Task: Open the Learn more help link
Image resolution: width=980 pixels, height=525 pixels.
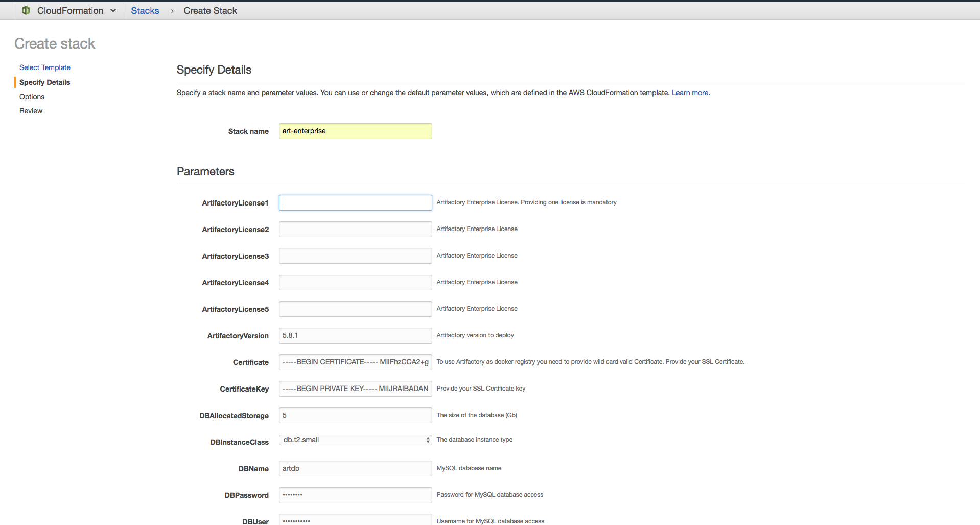Action: (690, 93)
